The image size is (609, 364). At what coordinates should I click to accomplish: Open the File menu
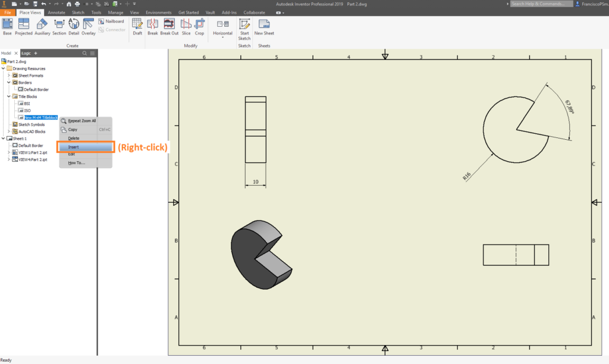pos(7,12)
